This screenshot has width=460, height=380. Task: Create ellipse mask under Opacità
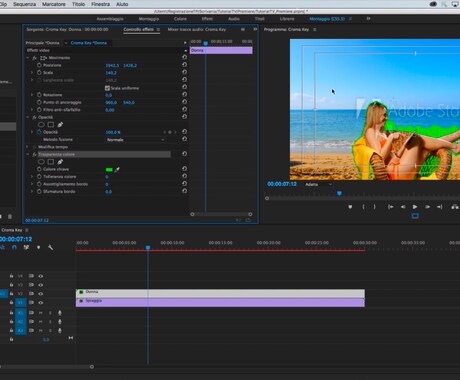41,125
